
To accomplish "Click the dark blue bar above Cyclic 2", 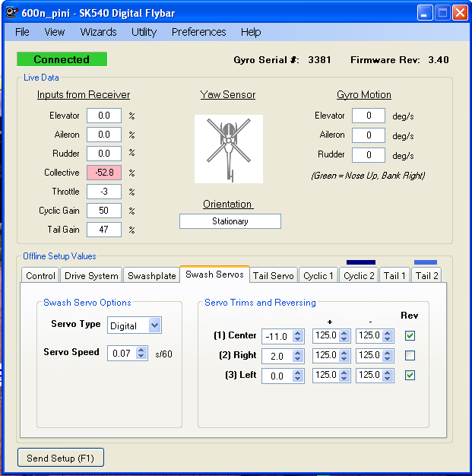I will point(361,262).
